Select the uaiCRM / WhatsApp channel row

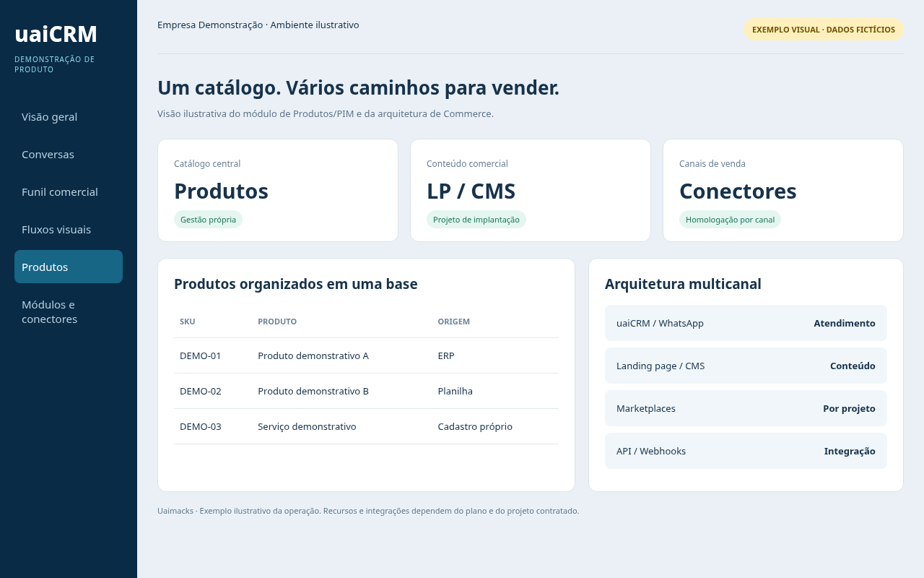click(x=746, y=323)
